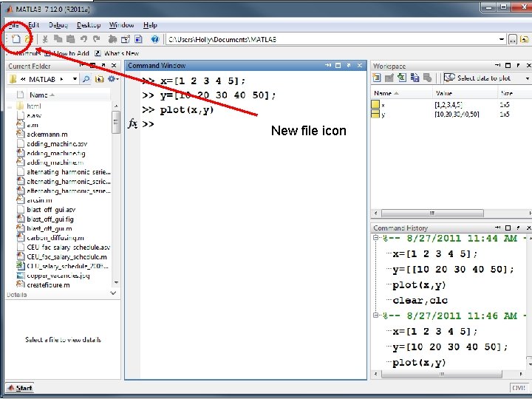Screen dimensions: 532x399
Task: Maximize the Command Window panel
Action: pos(338,65)
